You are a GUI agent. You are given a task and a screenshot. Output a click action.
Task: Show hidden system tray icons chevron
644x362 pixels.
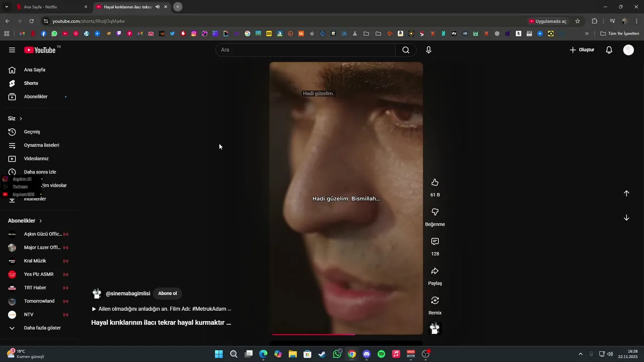580,354
